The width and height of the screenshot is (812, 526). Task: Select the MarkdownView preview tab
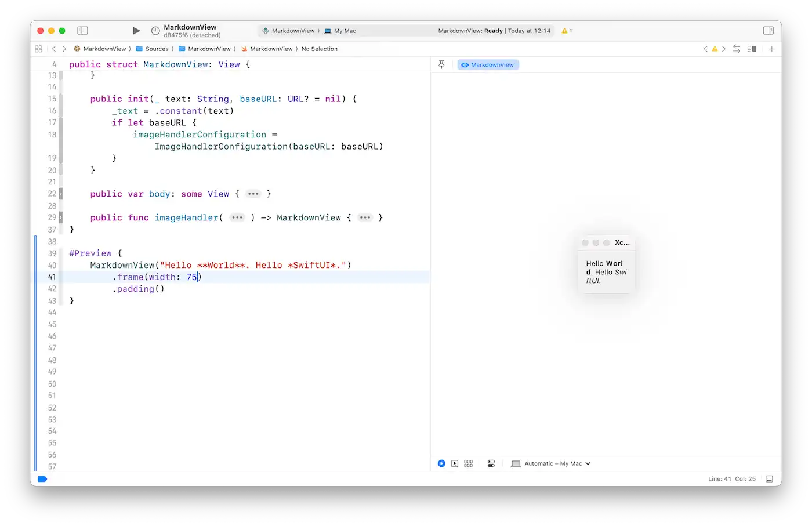click(x=488, y=65)
